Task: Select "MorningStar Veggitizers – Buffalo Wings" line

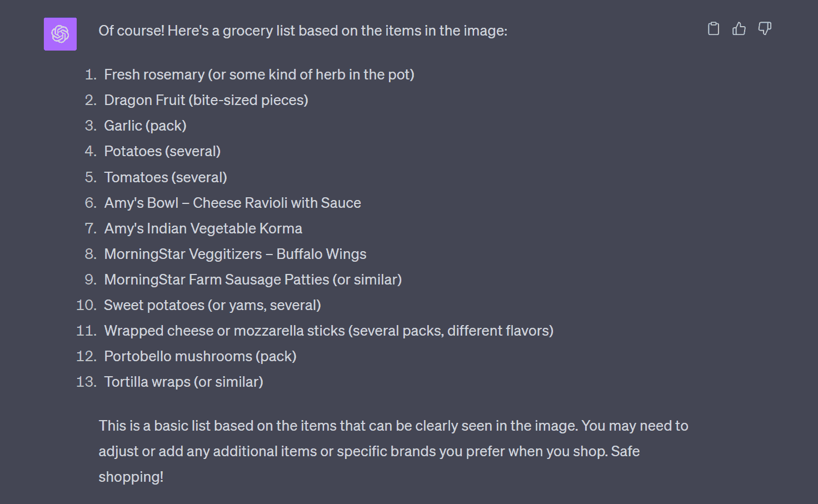Action: click(x=235, y=254)
